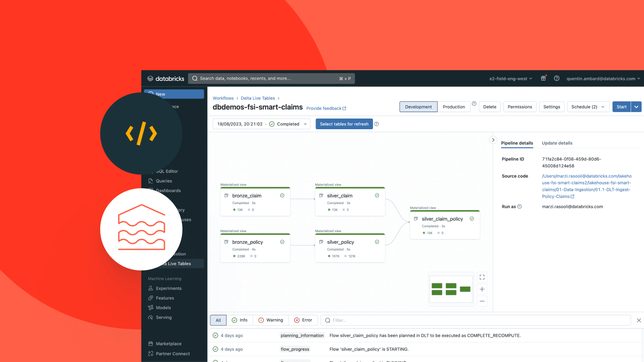Screen dimensions: 644x362
Task: Select the silver_claim_policy node
Action: pos(444,225)
